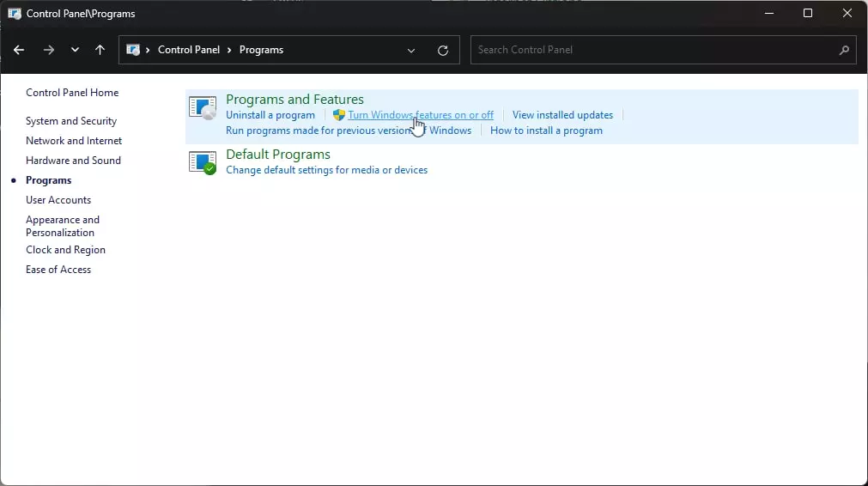Click the title bar Control Panel icon
This screenshot has width=868, height=486.
click(x=15, y=14)
